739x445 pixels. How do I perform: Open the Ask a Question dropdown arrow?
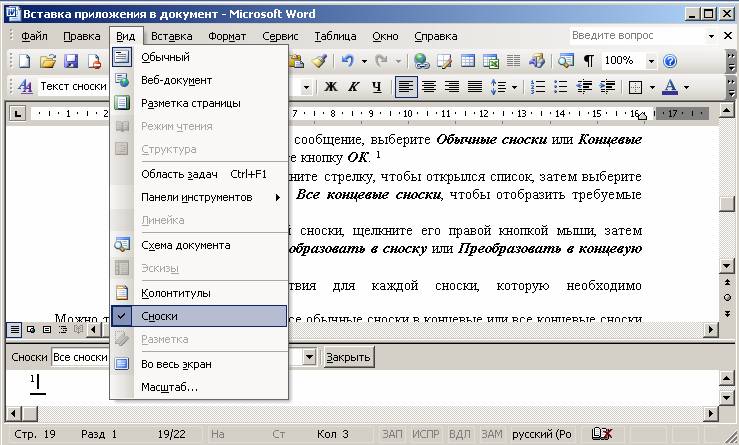pyautogui.click(x=711, y=36)
